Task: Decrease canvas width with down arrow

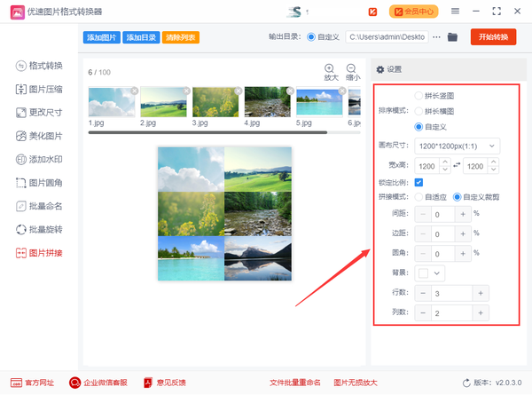Action: 445,170
